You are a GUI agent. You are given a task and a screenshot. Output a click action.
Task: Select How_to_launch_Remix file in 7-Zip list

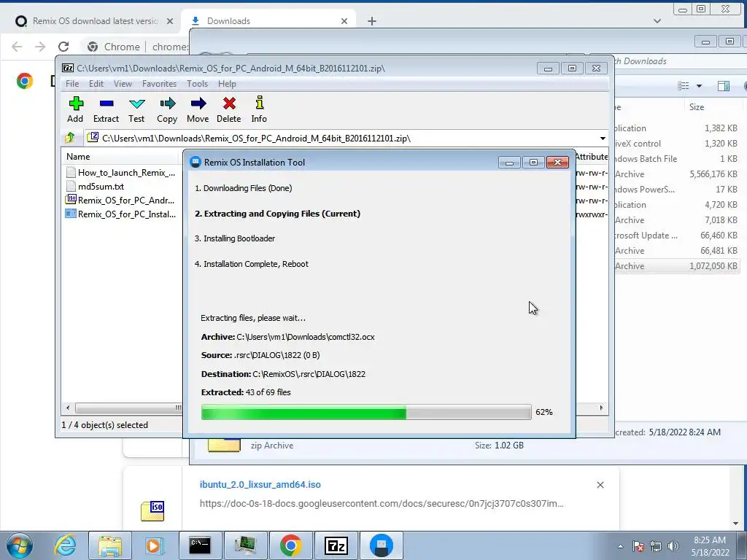(x=121, y=172)
